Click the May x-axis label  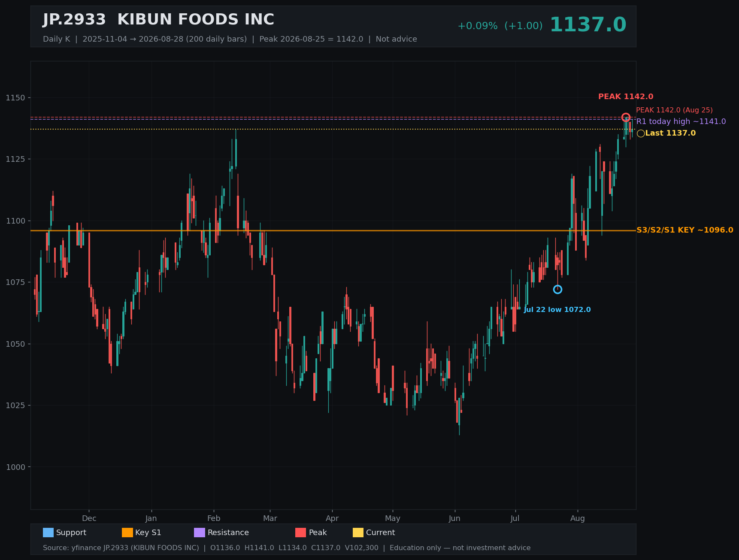(393, 518)
